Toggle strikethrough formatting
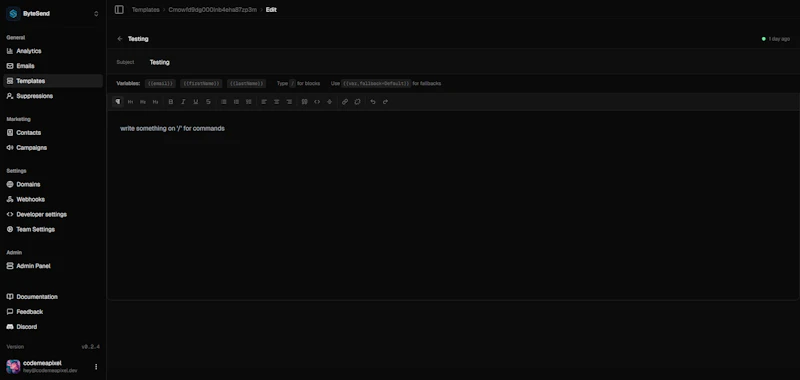The image size is (800, 380). coord(208,102)
